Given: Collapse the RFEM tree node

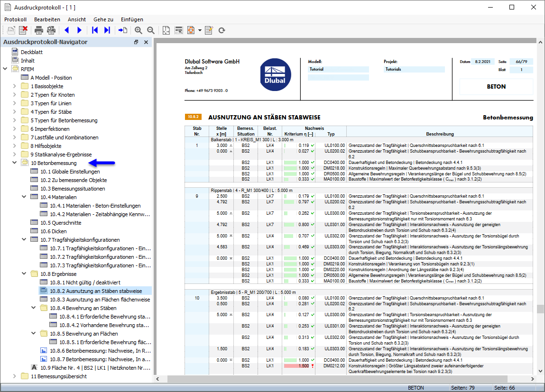Looking at the screenshot, I should tap(5, 69).
